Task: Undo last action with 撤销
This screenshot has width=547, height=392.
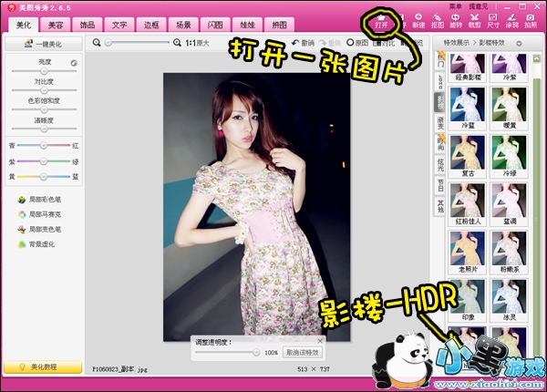Action: coord(304,43)
